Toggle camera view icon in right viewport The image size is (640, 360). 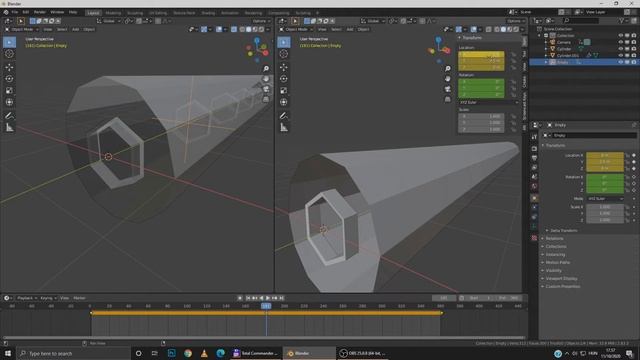[x=448, y=89]
